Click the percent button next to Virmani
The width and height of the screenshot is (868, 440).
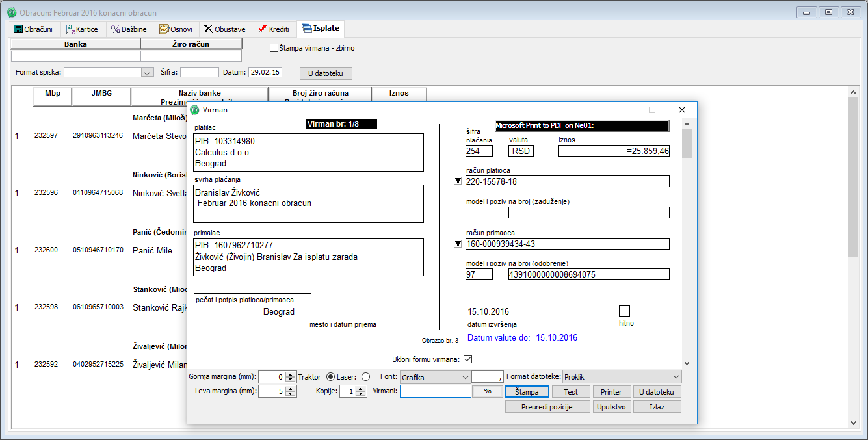coord(488,391)
